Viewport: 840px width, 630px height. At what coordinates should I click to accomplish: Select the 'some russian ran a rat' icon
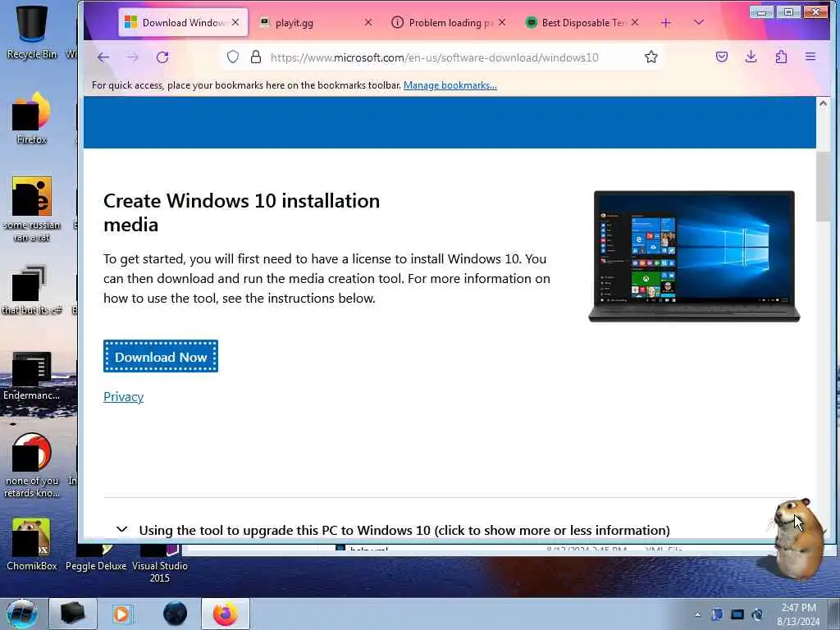point(32,209)
